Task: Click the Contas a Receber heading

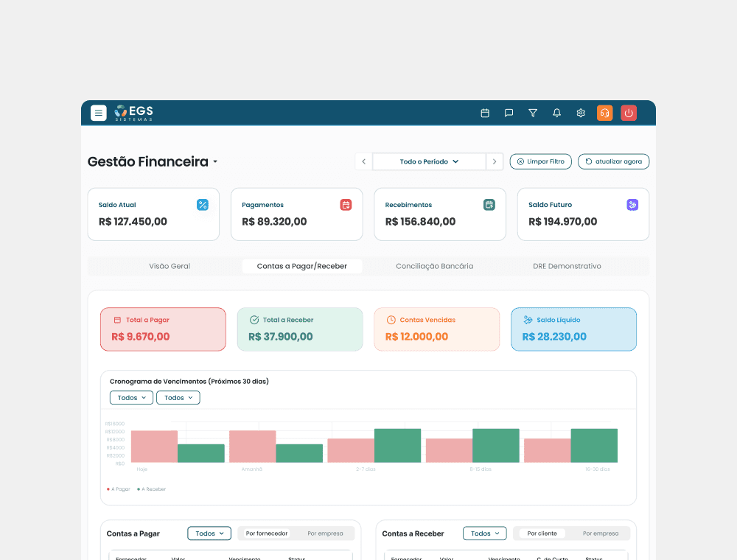Action: click(x=413, y=533)
